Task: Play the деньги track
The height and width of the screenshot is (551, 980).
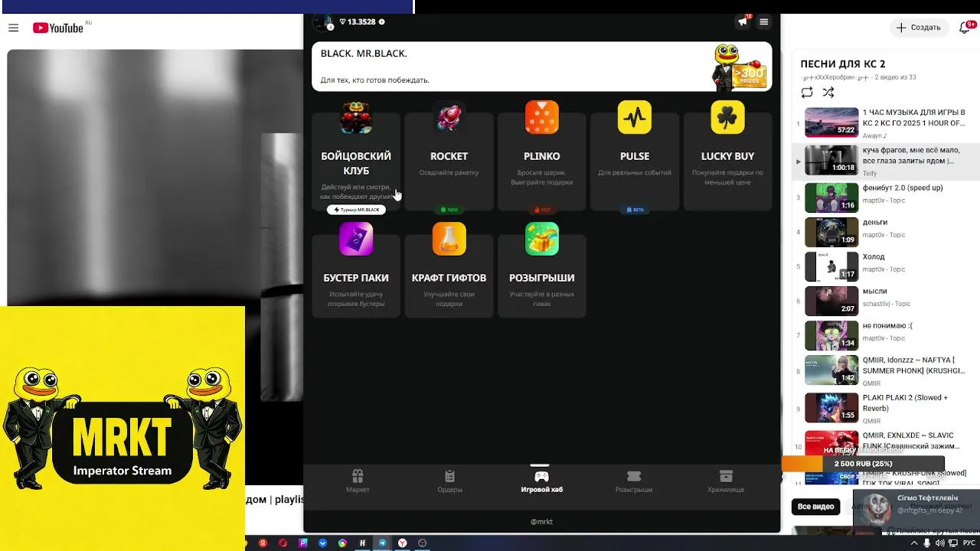Action: coord(886,231)
